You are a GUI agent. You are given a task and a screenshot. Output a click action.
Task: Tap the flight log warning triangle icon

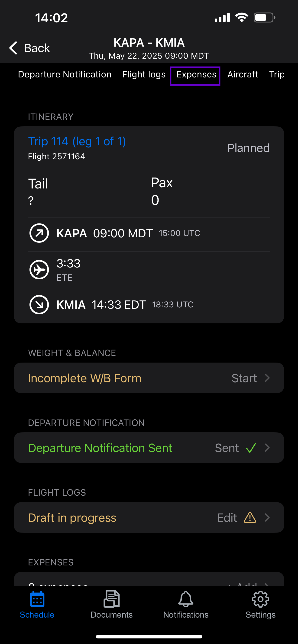coord(250,518)
